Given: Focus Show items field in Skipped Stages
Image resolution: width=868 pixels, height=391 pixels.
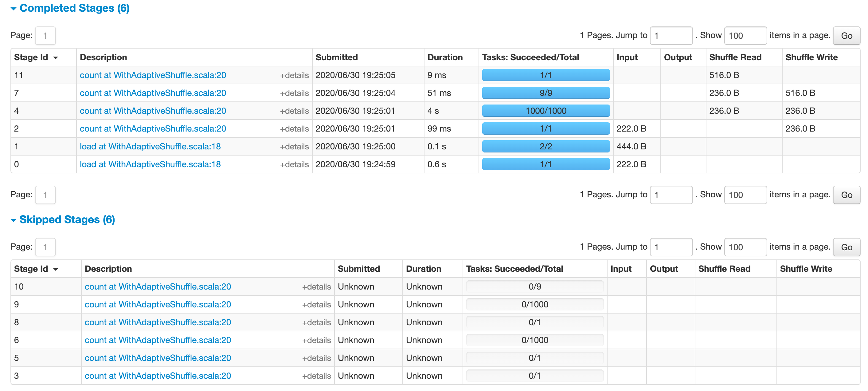Looking at the screenshot, I should coord(745,247).
